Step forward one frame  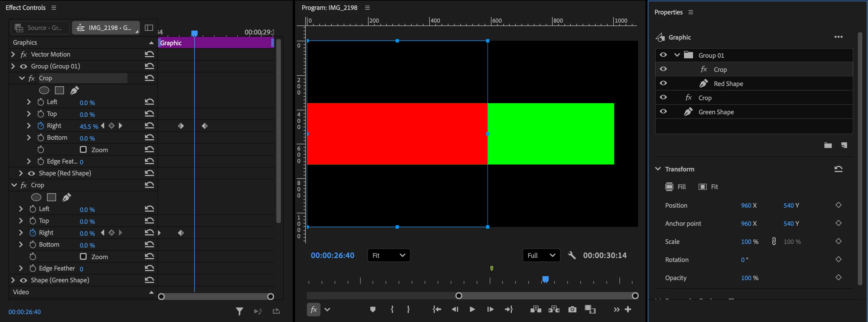[x=490, y=310]
